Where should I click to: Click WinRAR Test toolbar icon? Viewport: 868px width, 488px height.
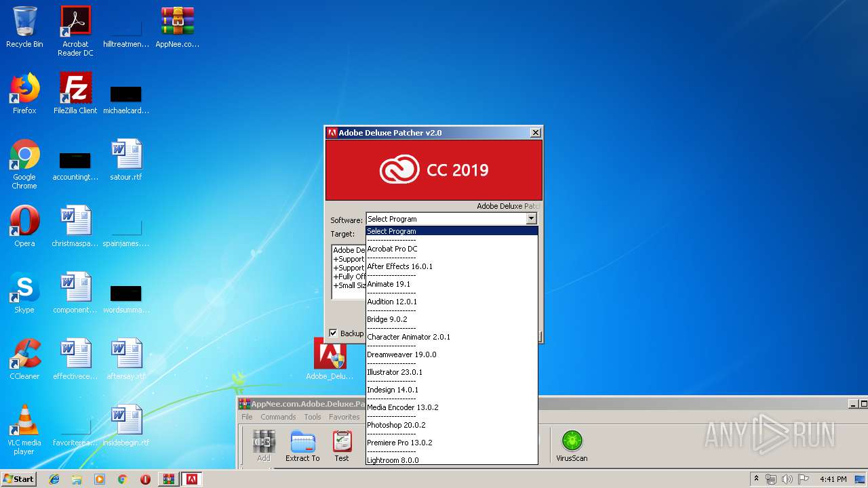342,446
